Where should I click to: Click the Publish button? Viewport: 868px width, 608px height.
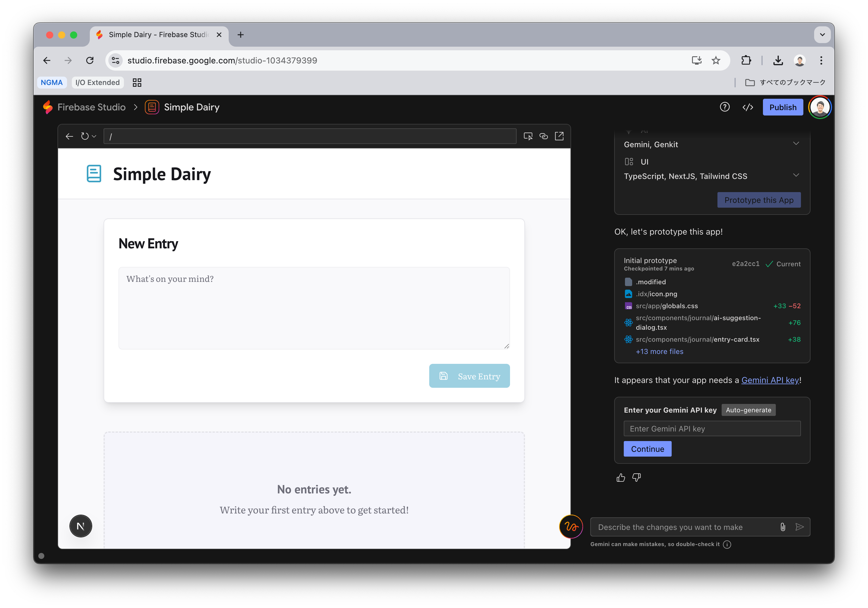[783, 107]
